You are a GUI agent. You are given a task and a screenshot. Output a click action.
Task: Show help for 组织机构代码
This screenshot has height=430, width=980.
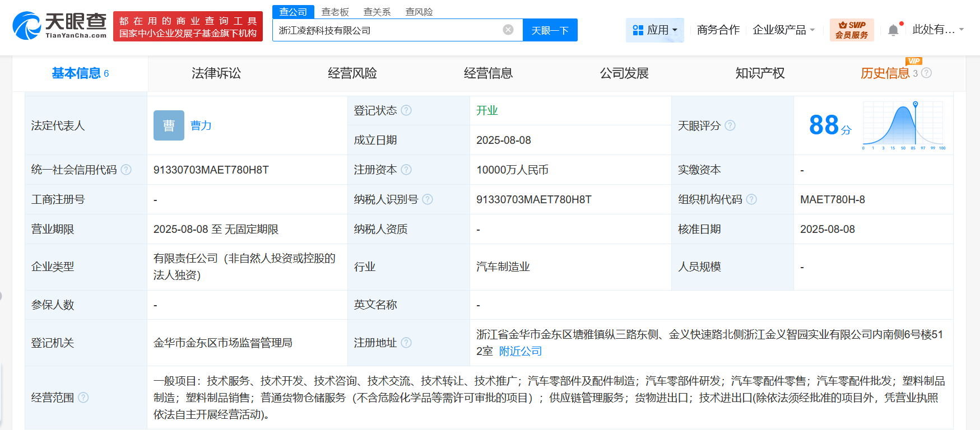coord(751,199)
